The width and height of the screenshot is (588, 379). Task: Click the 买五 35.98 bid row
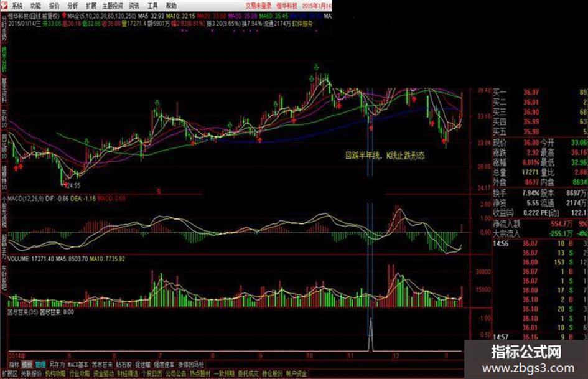click(539, 132)
